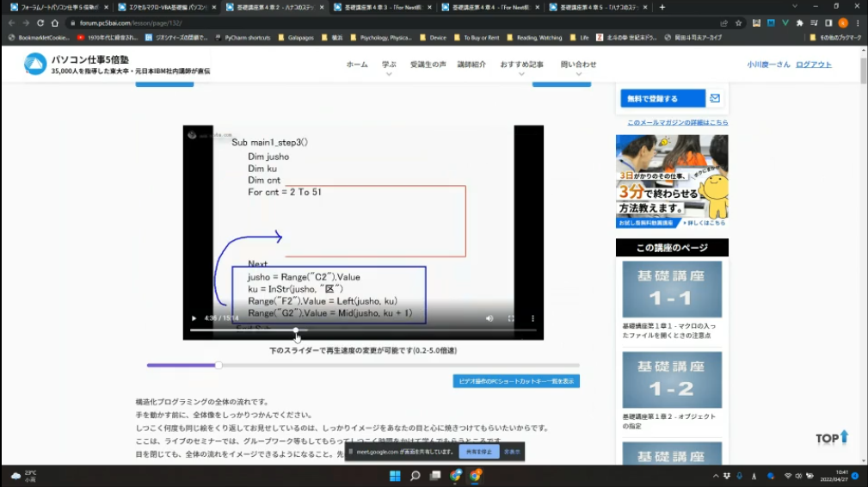Viewport: 868px width, 487px height.
Task: Expand the 学ぶ navigation dropdown
Action: 389,65
